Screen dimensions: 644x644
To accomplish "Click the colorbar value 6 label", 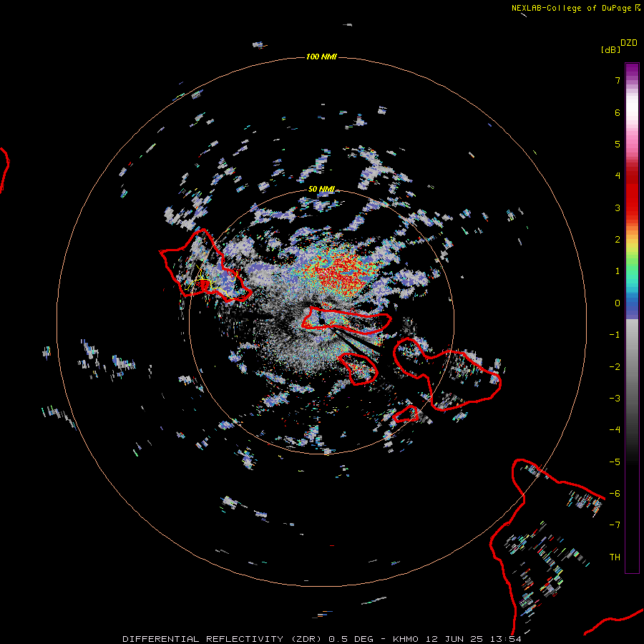I will pyautogui.click(x=618, y=112).
